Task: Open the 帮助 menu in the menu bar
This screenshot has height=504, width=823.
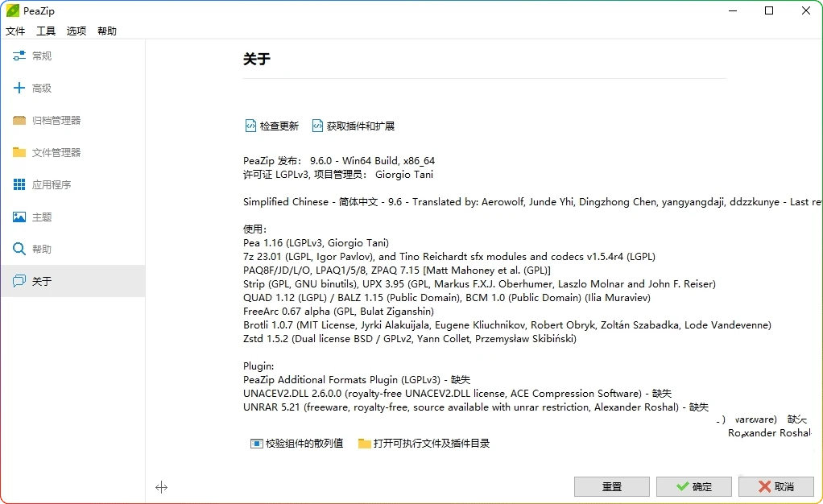Action: 107,31
